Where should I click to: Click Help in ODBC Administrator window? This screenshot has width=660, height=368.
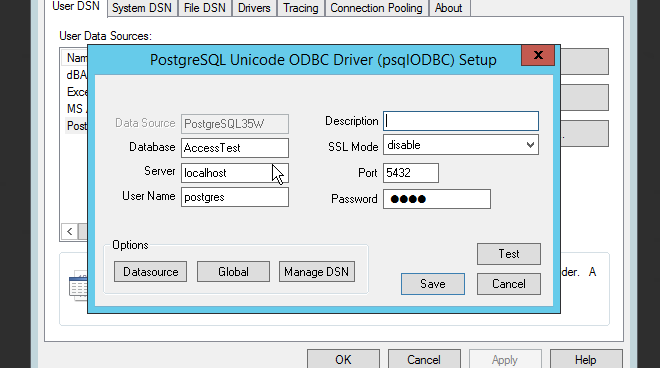[586, 359]
